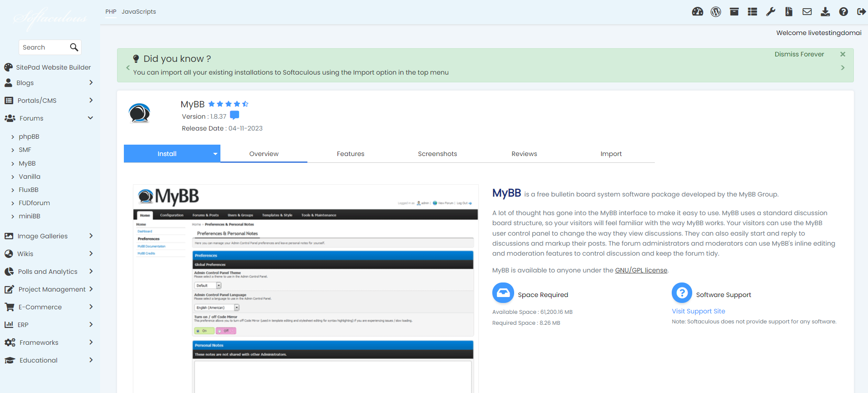Select FUDforum in Forums list

(34, 203)
